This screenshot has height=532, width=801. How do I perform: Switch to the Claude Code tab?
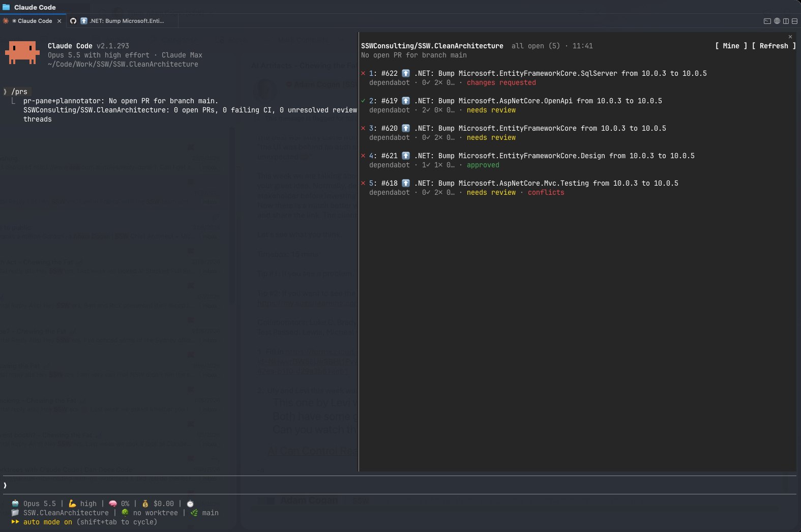click(33, 21)
